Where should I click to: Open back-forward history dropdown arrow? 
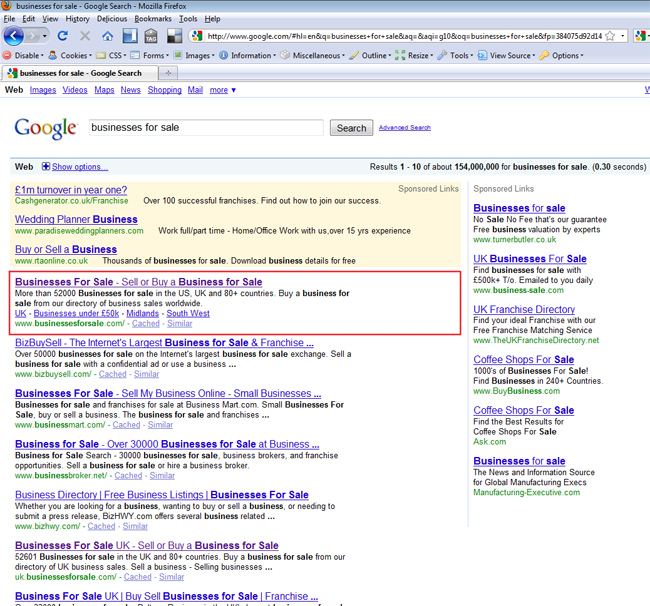44,36
